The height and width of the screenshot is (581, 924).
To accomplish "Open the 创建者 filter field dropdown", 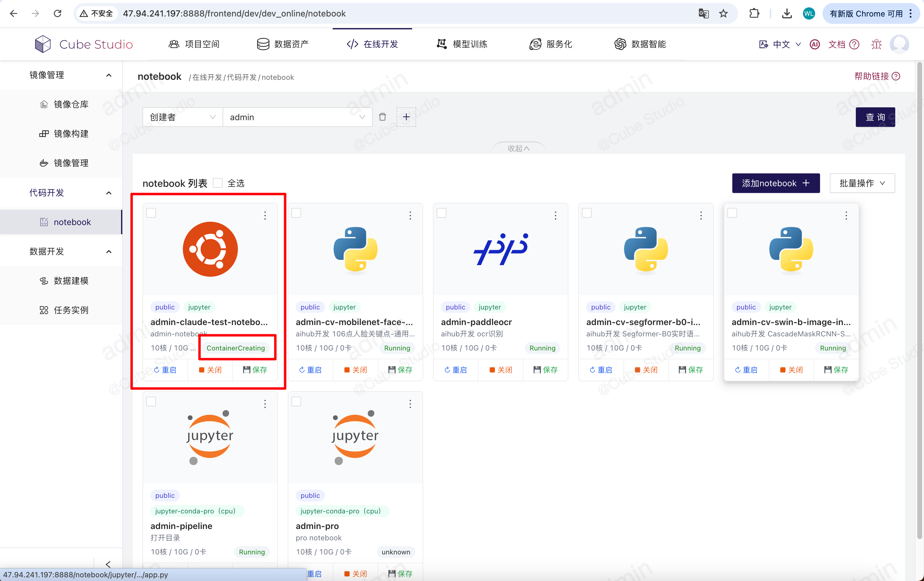I will tap(183, 117).
